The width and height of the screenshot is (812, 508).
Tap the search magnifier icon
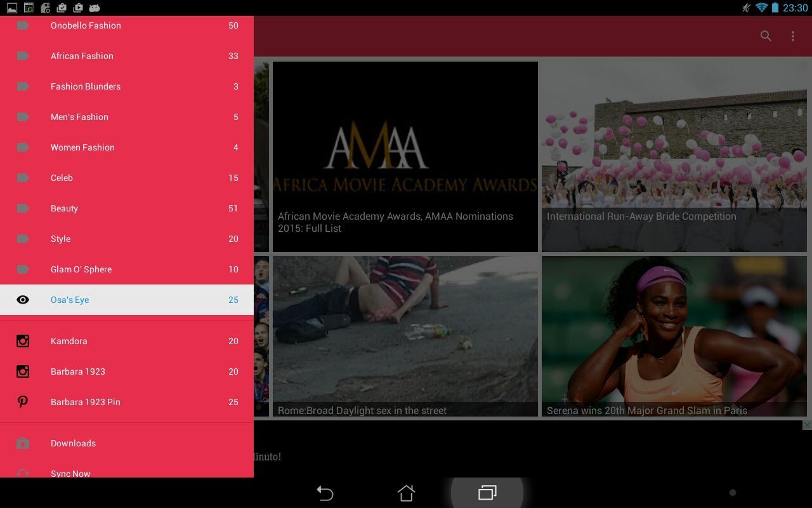coord(766,36)
